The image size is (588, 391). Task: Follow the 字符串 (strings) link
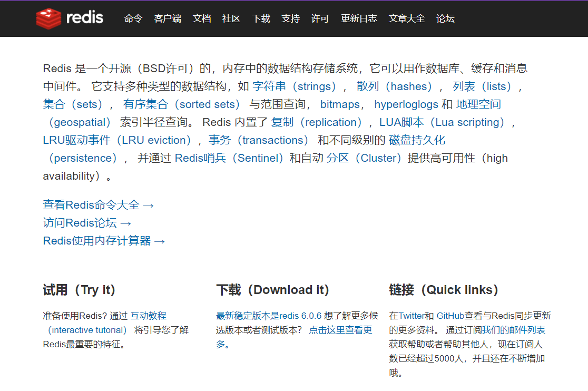pyautogui.click(x=294, y=86)
